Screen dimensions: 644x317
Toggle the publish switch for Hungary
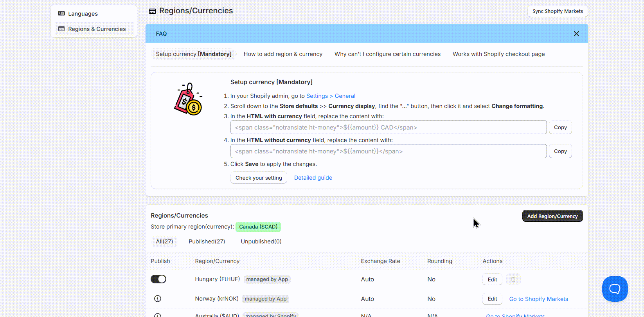coord(158,279)
